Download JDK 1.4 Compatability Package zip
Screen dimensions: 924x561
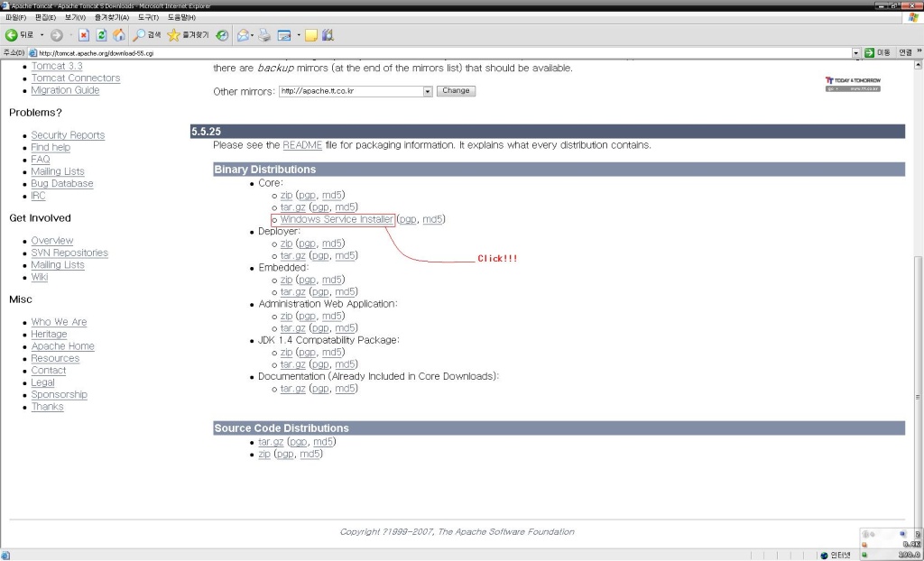point(286,353)
